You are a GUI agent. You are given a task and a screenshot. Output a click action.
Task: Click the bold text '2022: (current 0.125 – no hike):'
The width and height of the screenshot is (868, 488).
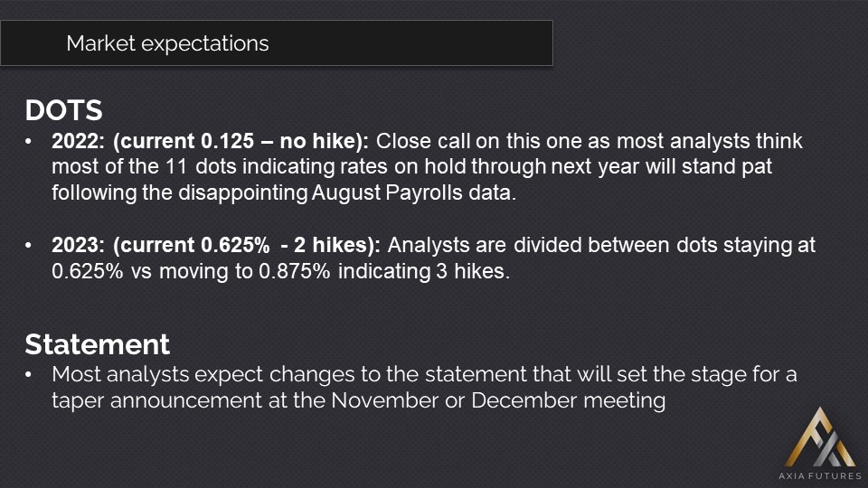pyautogui.click(x=211, y=142)
